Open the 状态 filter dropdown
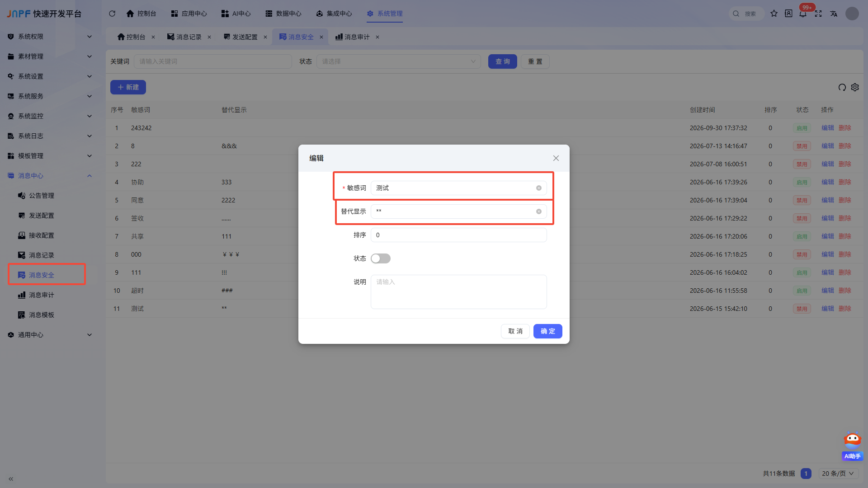 (399, 61)
